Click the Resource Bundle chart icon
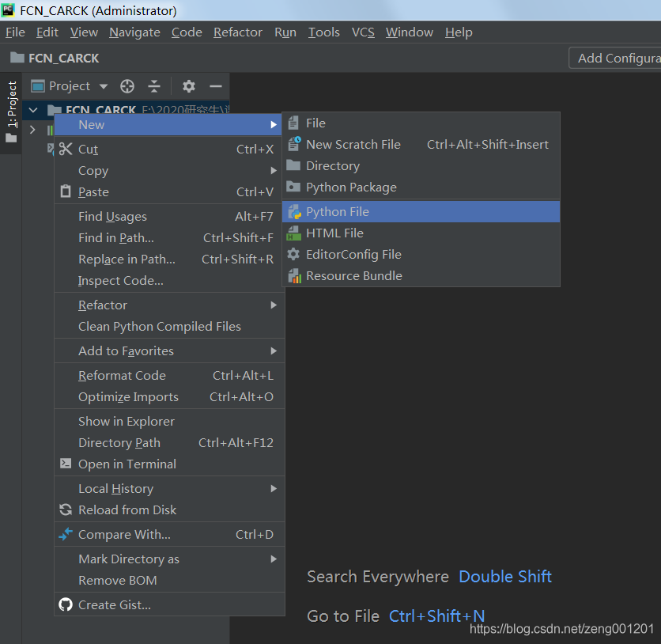Screen dimensions: 661x644 click(x=294, y=275)
